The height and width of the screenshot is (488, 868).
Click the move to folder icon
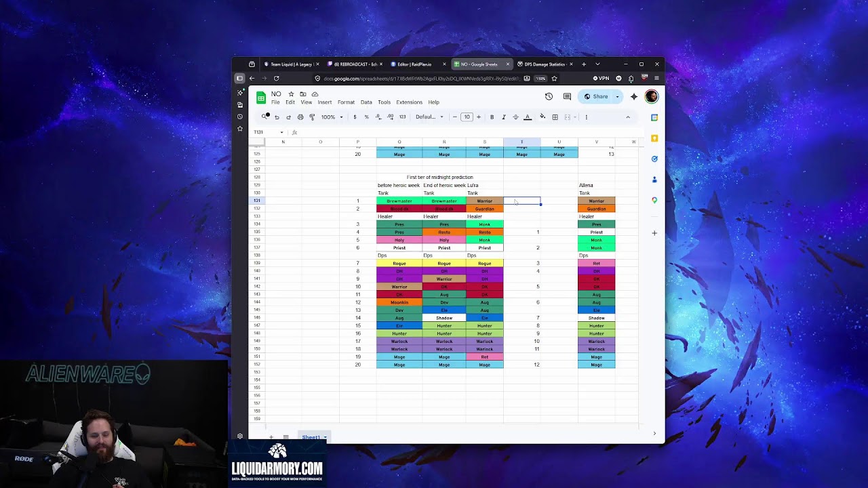pos(303,94)
